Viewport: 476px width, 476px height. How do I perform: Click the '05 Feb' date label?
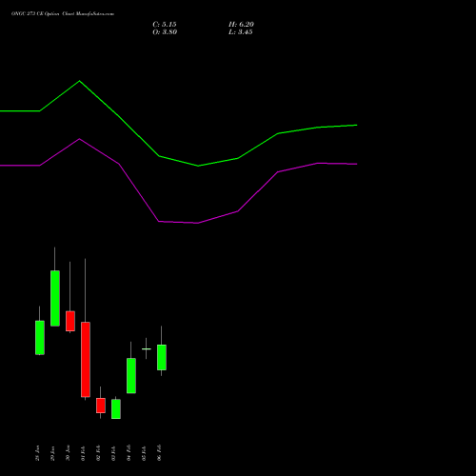pos(144,453)
